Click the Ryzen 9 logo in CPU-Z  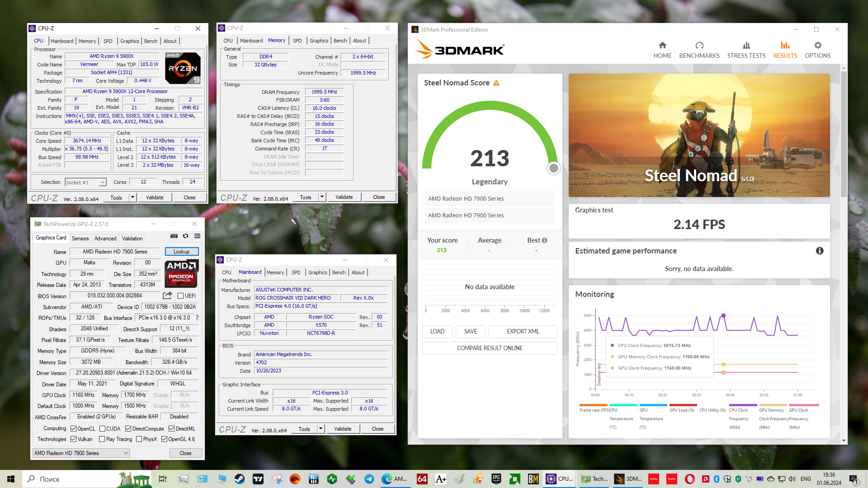183,68
